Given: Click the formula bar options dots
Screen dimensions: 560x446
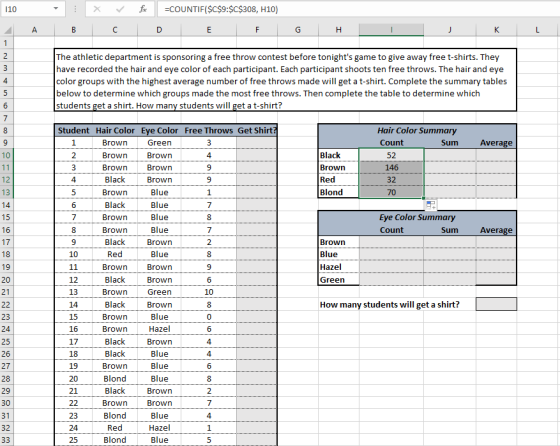Looking at the screenshot, I should (75, 9).
